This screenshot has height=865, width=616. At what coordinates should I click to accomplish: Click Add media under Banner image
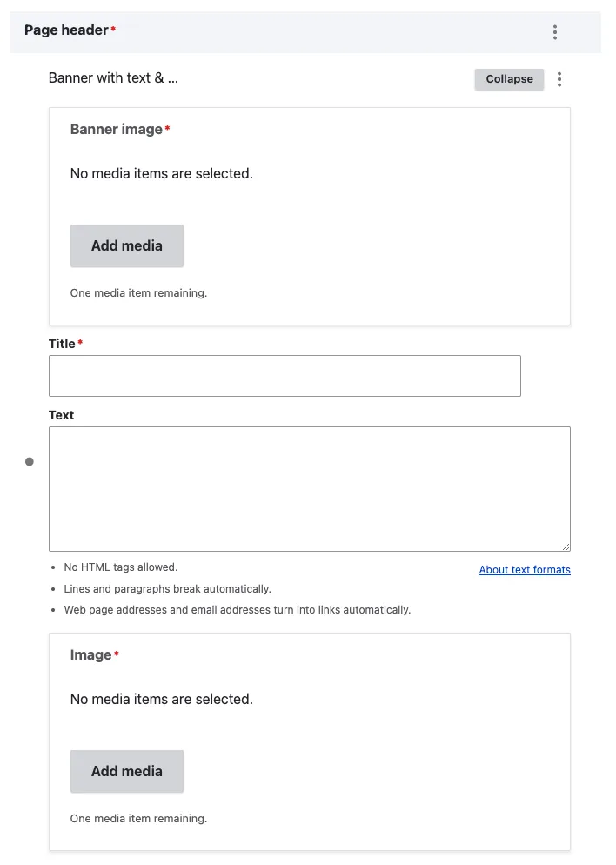127,245
